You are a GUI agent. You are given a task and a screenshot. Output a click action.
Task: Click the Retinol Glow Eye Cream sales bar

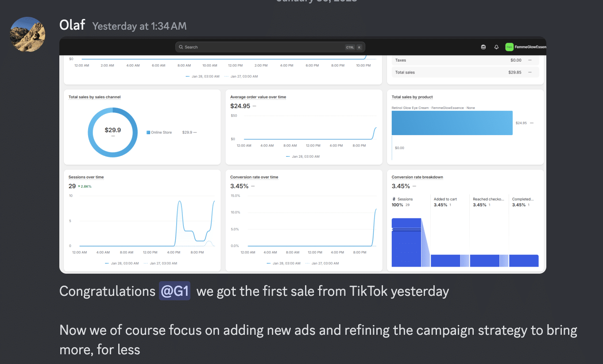click(452, 123)
